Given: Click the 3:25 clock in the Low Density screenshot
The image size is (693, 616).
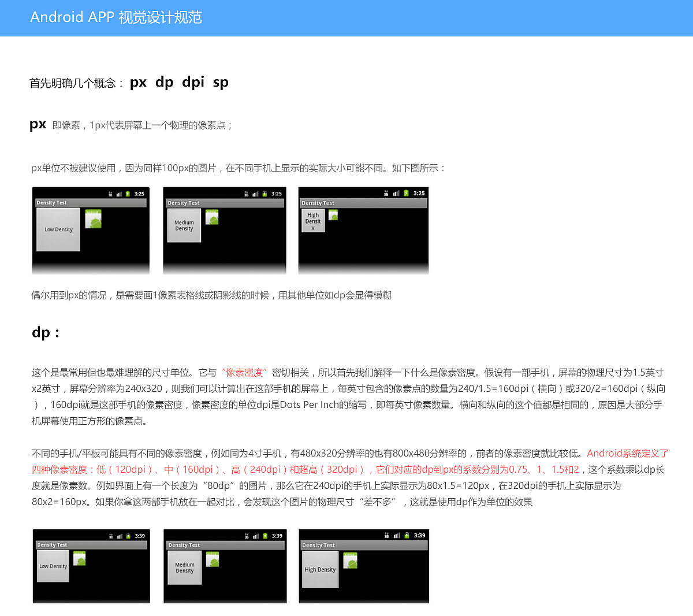Looking at the screenshot, I should click(x=139, y=194).
